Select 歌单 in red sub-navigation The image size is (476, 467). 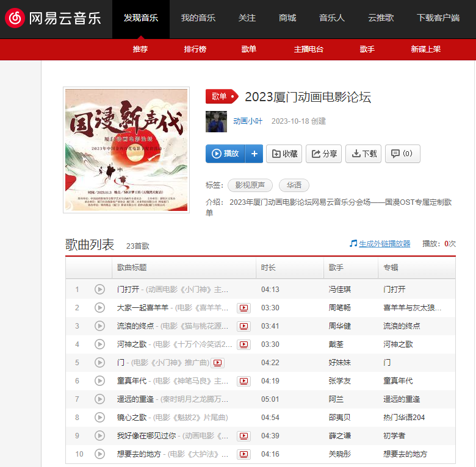click(x=249, y=49)
